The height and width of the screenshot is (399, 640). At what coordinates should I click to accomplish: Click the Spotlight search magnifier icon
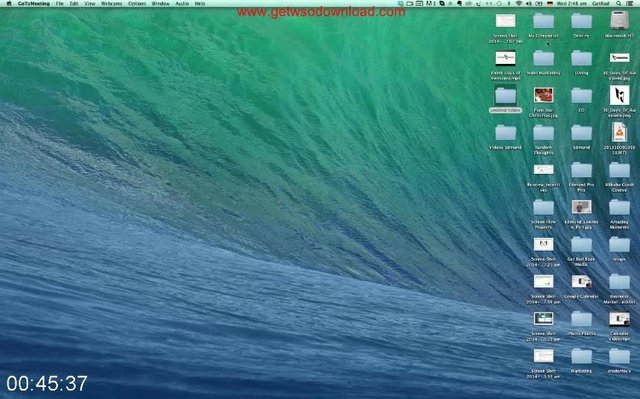(619, 3)
